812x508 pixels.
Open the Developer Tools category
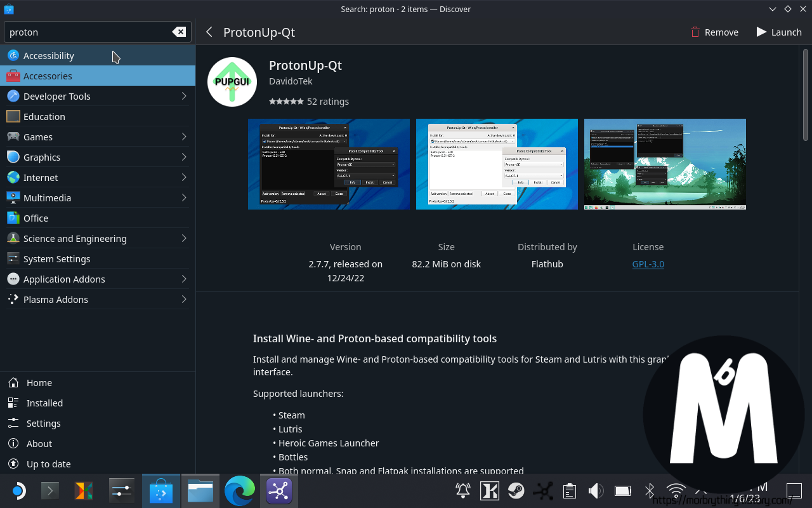(98, 96)
